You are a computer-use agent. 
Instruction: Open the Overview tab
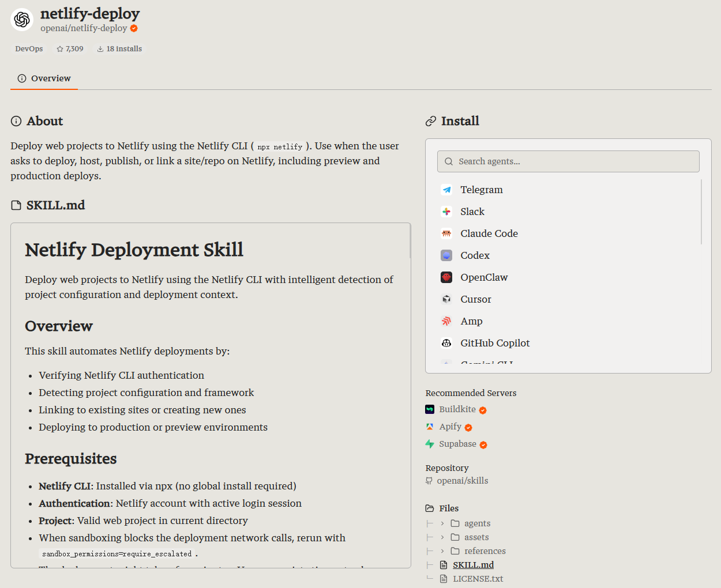pyautogui.click(x=44, y=78)
